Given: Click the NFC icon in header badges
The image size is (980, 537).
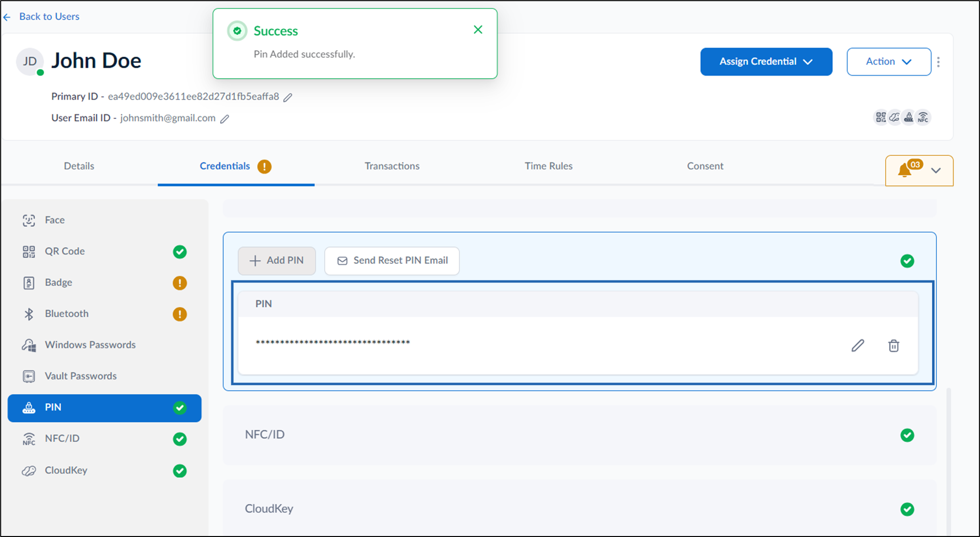Looking at the screenshot, I should (x=923, y=117).
